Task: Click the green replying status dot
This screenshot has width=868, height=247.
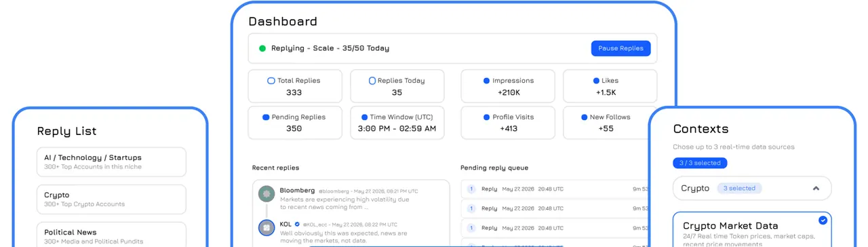Action: [x=262, y=48]
